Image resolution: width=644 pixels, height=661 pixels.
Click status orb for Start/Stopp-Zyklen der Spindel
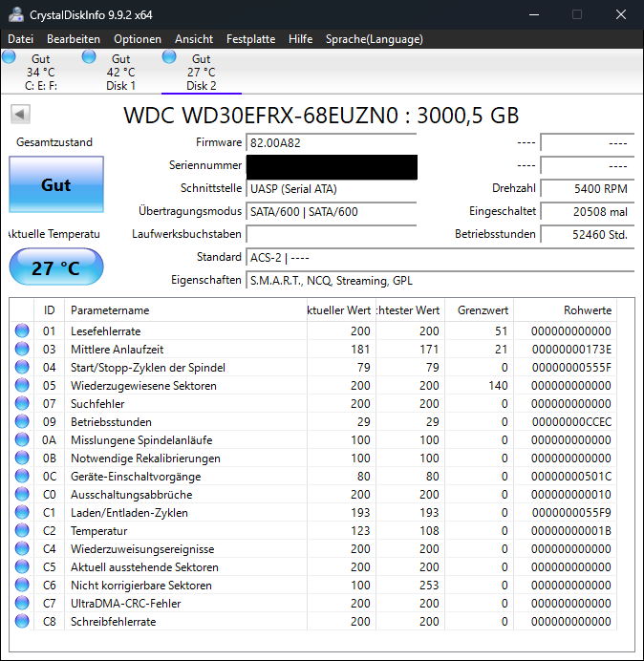22,367
